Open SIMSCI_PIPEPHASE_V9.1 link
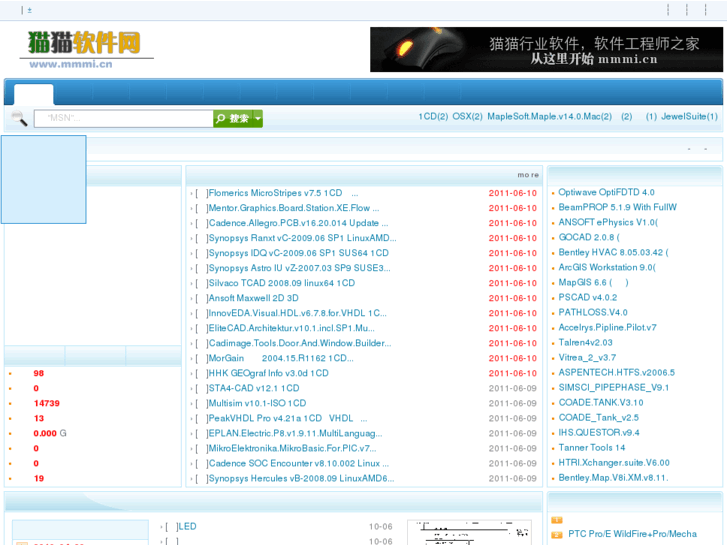 coord(613,387)
